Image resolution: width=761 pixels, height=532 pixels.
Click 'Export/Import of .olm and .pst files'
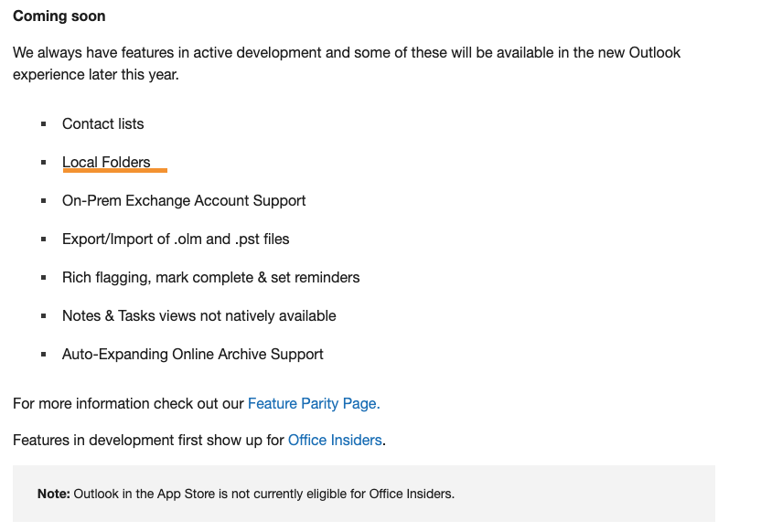[x=176, y=239]
